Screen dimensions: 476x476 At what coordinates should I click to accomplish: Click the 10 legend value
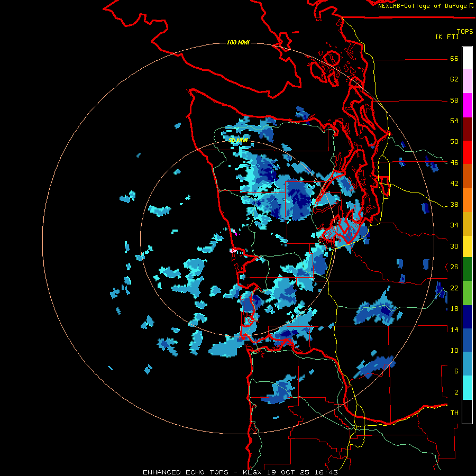pos(454,350)
